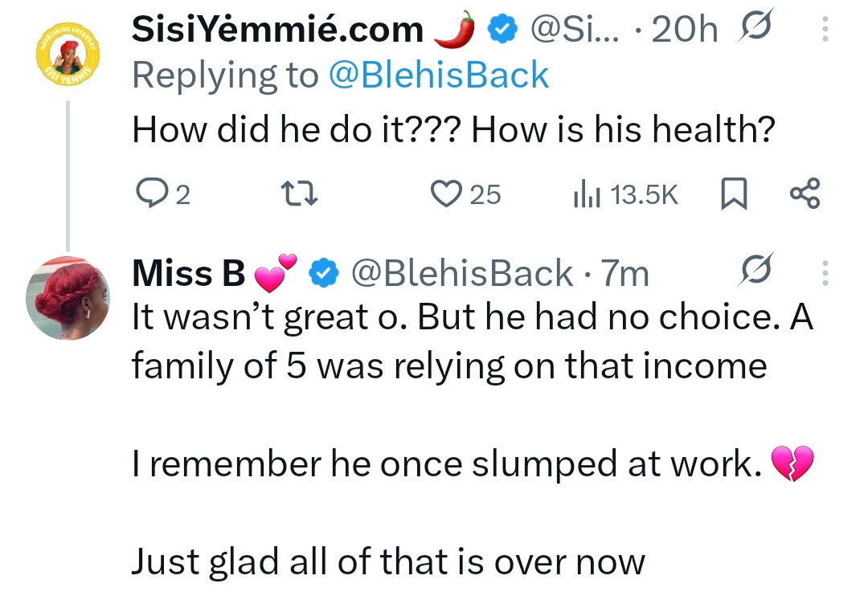Like SisiYemmie's reply using the heart icon
This screenshot has width=868, height=600.
[x=446, y=192]
